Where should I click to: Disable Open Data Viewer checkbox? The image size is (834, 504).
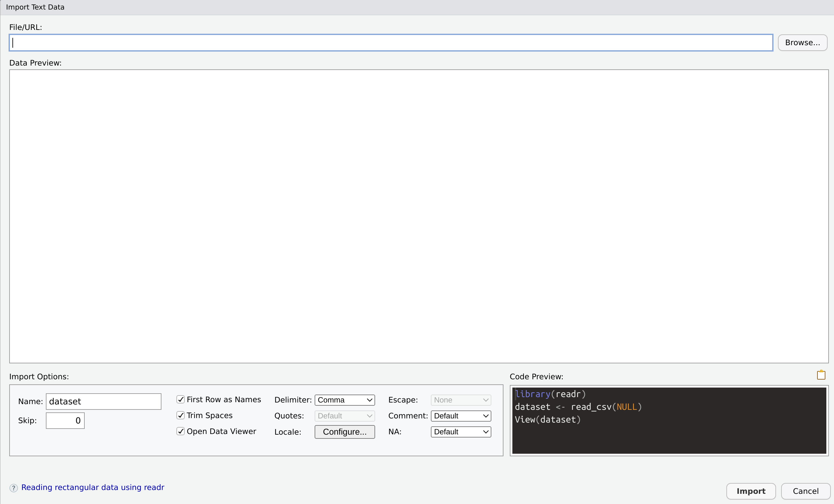[181, 431]
